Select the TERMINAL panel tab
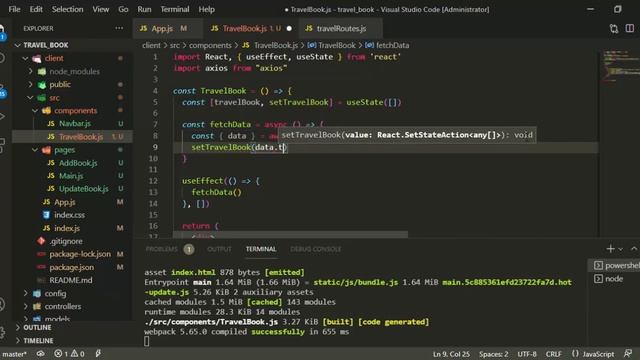 (261, 249)
